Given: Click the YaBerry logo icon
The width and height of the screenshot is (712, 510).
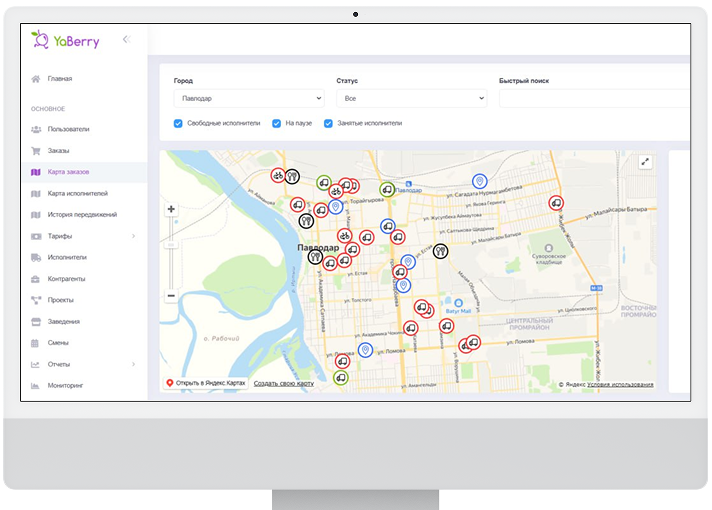Looking at the screenshot, I should tap(40, 39).
